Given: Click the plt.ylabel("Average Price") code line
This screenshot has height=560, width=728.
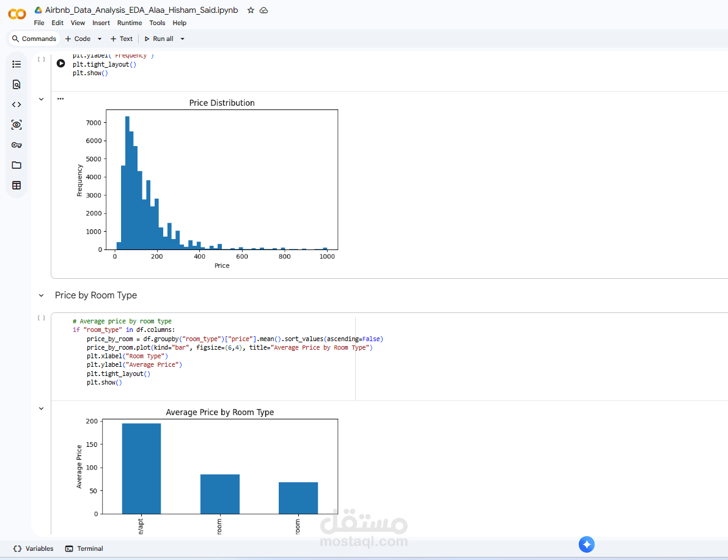Looking at the screenshot, I should click(134, 365).
